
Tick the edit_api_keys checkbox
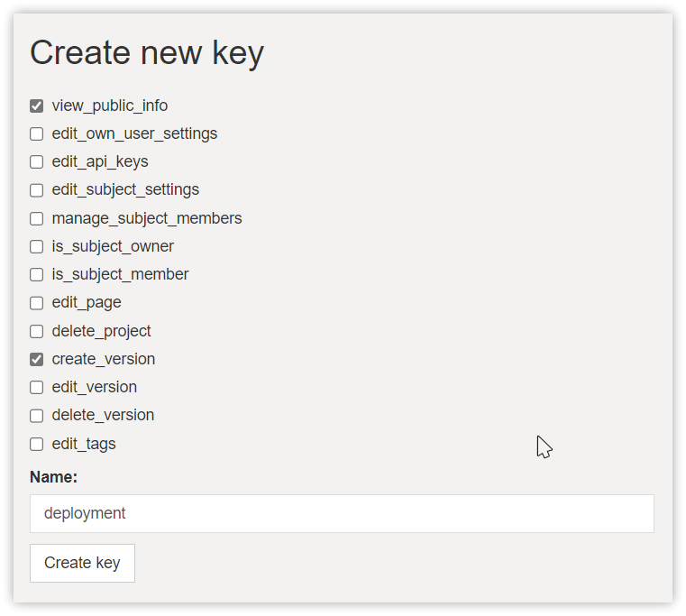(37, 162)
